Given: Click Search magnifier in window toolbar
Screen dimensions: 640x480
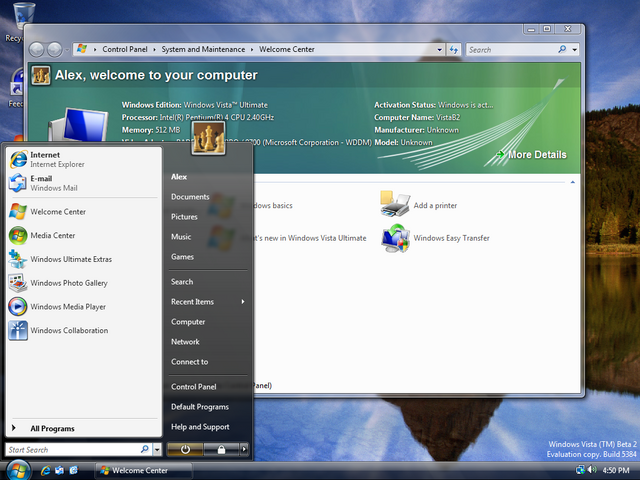Looking at the screenshot, I should 562,49.
